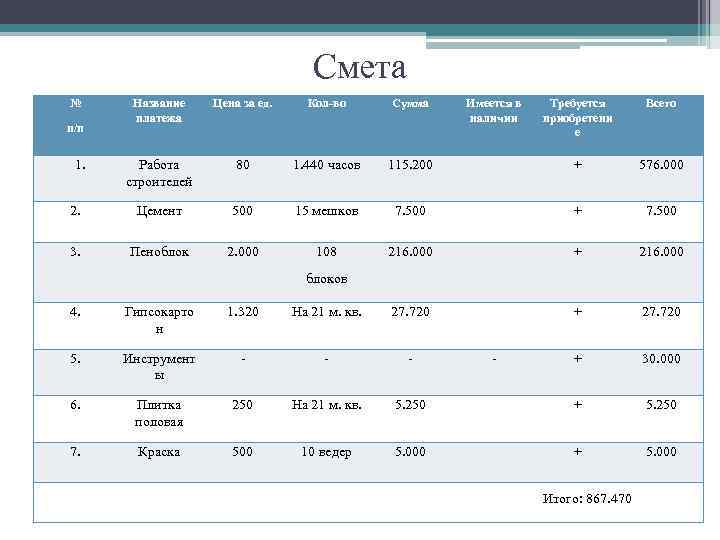Select the "Цемент" row name
This screenshot has width=720, height=540.
(159, 211)
